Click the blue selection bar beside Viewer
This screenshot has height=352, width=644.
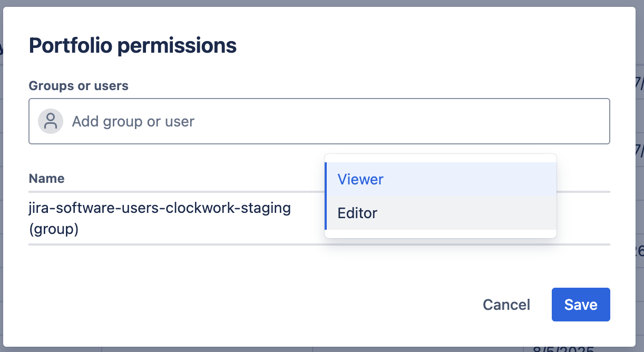tap(326, 179)
